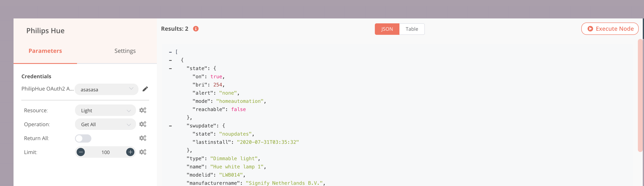Open the Resource dropdown set to Light
644x186 pixels.
coord(105,110)
